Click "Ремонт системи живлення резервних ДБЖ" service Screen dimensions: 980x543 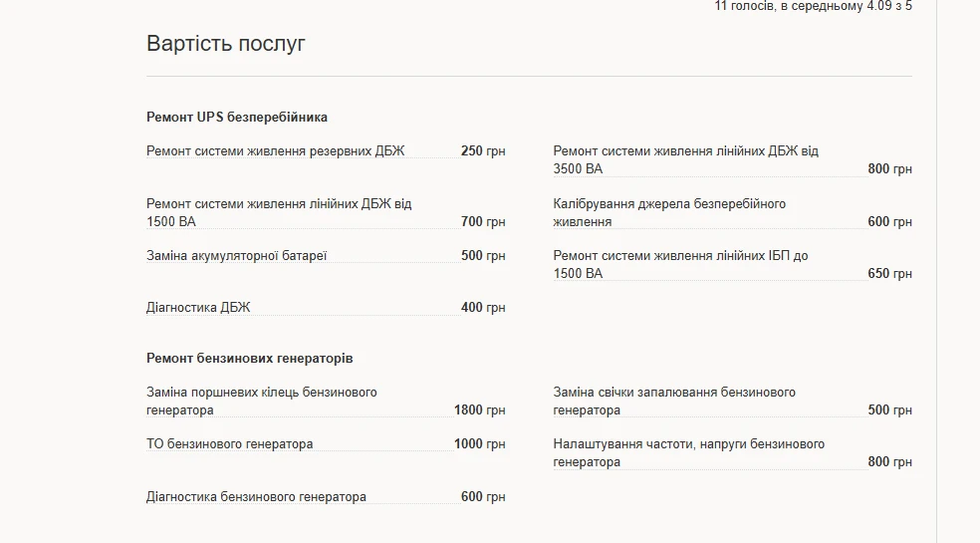coord(276,151)
